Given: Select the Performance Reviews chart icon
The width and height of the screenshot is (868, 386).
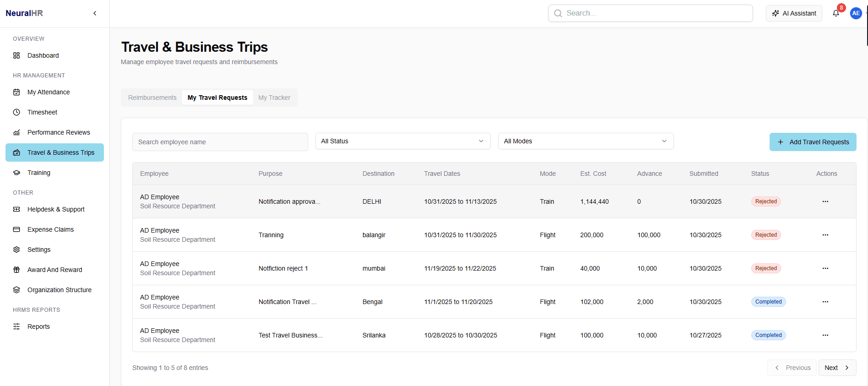Looking at the screenshot, I should click(16, 132).
